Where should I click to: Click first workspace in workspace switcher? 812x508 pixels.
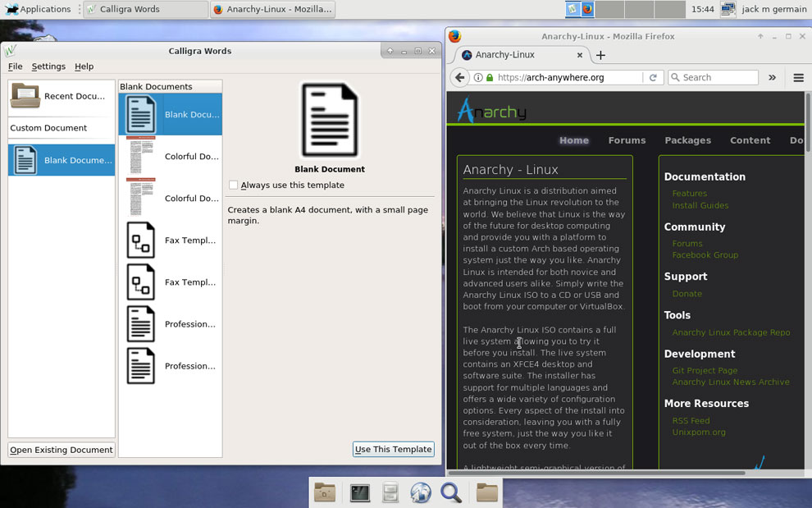tap(580, 9)
